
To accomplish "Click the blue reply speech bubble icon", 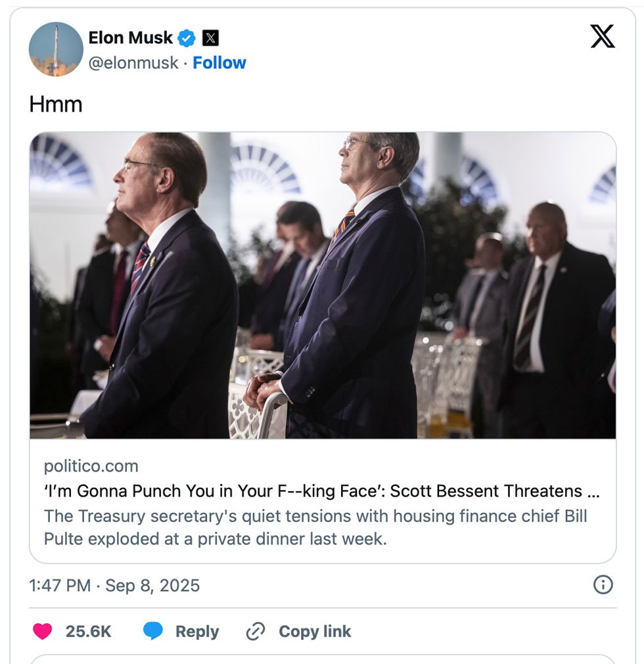I will [x=153, y=631].
